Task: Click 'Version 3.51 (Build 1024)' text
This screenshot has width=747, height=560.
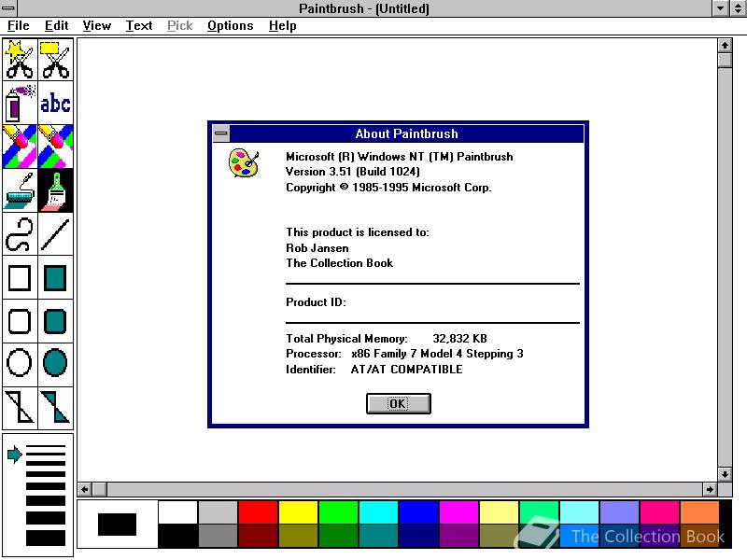Action: click(353, 172)
